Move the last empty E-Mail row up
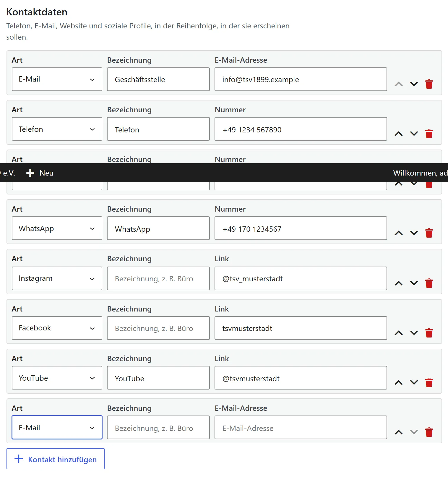Image resolution: width=448 pixels, height=477 pixels. pos(399,432)
